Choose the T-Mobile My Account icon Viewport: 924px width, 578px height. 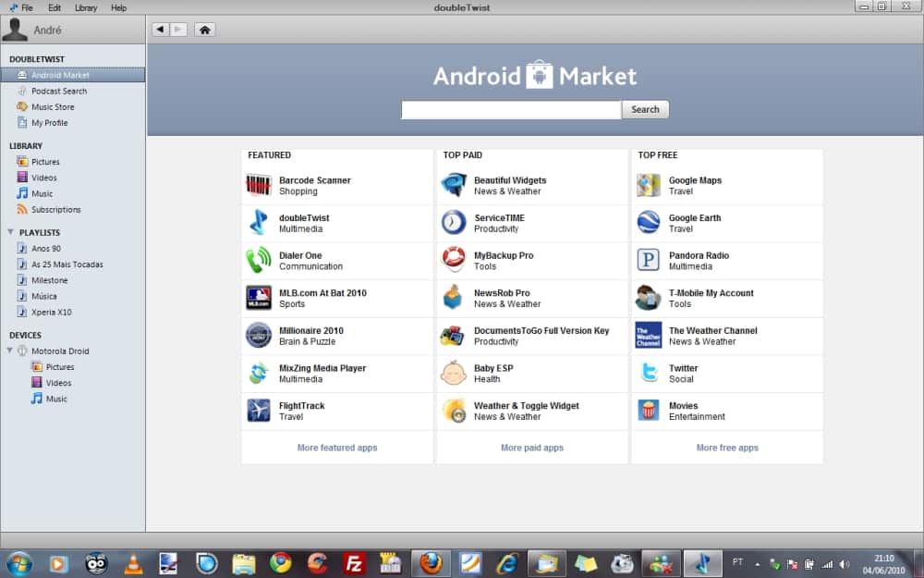(x=649, y=298)
